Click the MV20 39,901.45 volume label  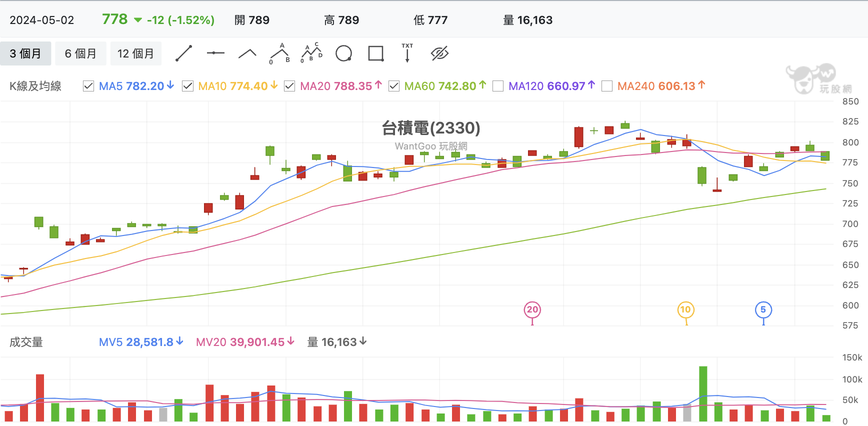click(245, 342)
